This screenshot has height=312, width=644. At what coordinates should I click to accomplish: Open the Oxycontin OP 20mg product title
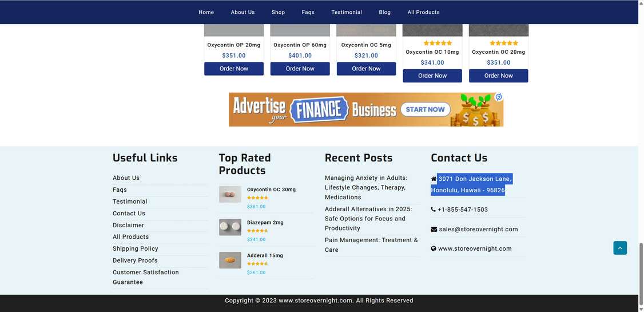(x=234, y=45)
